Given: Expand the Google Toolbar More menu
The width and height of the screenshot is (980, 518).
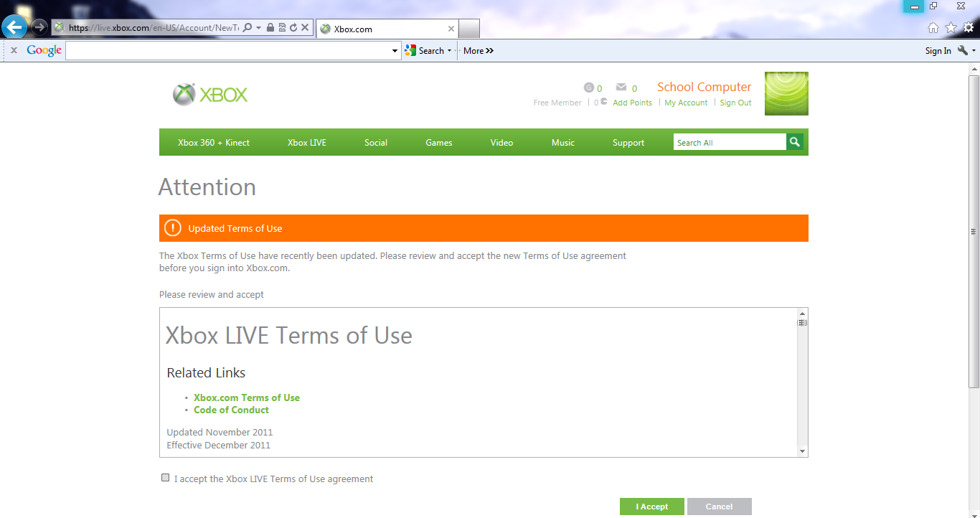Looking at the screenshot, I should (479, 50).
